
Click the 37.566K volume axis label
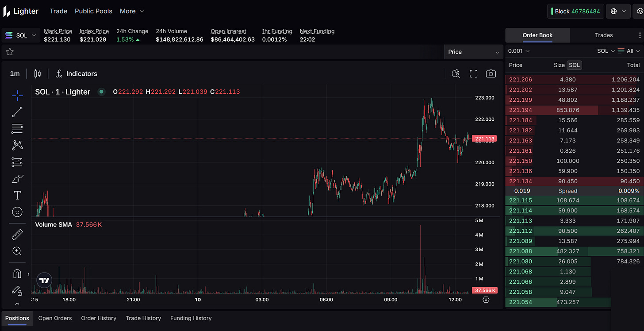click(x=485, y=290)
